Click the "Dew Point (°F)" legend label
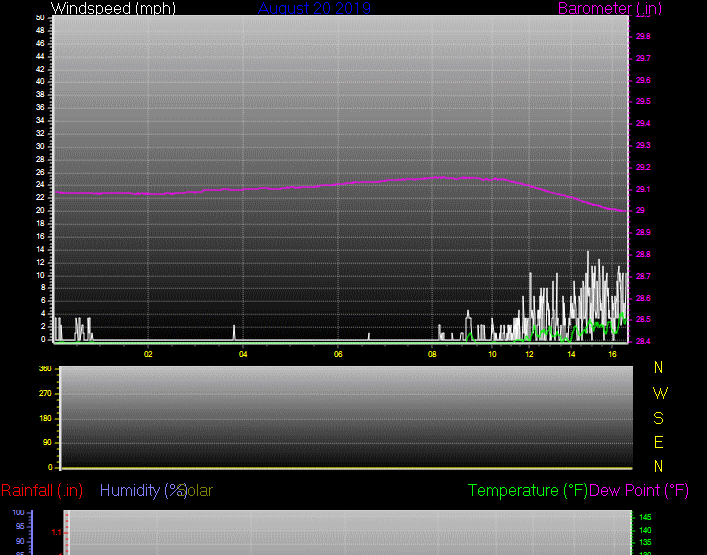 click(x=639, y=491)
